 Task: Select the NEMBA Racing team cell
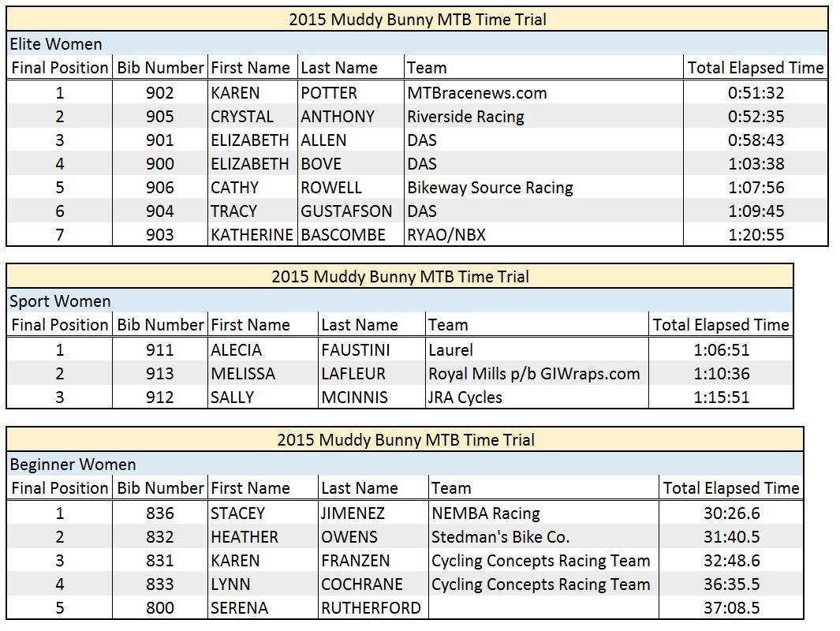[x=486, y=513]
